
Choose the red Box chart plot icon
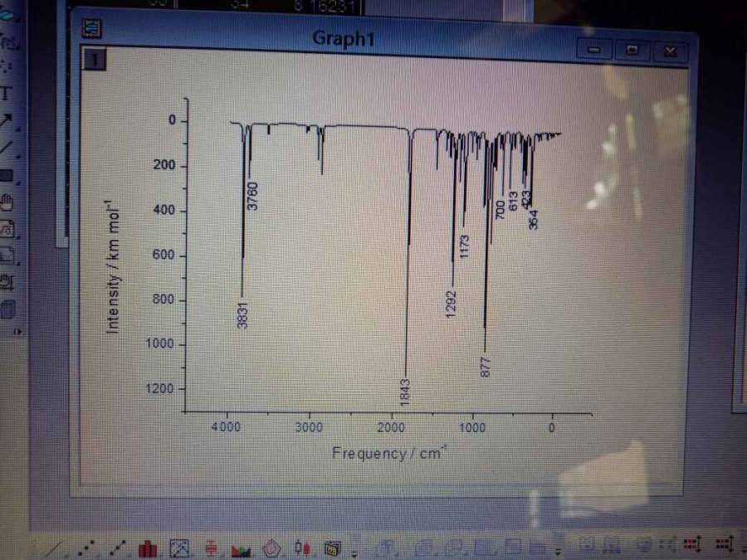210,548
